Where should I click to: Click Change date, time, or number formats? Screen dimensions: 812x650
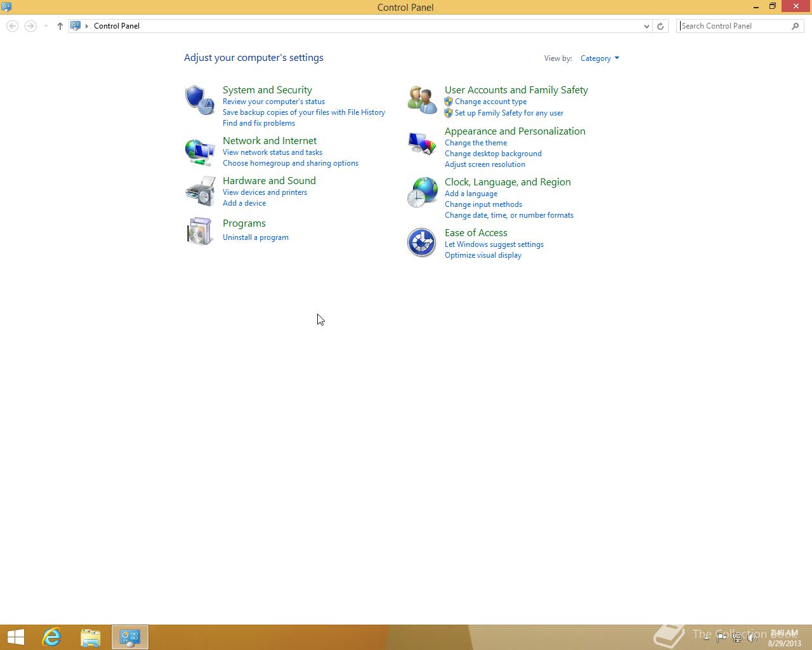point(509,215)
